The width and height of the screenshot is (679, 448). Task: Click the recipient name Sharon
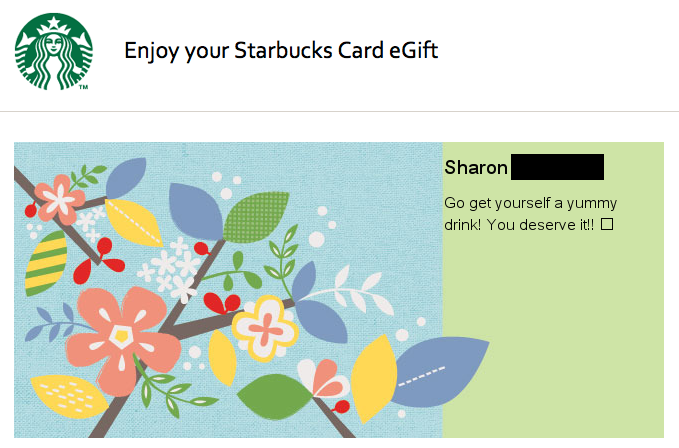point(476,167)
